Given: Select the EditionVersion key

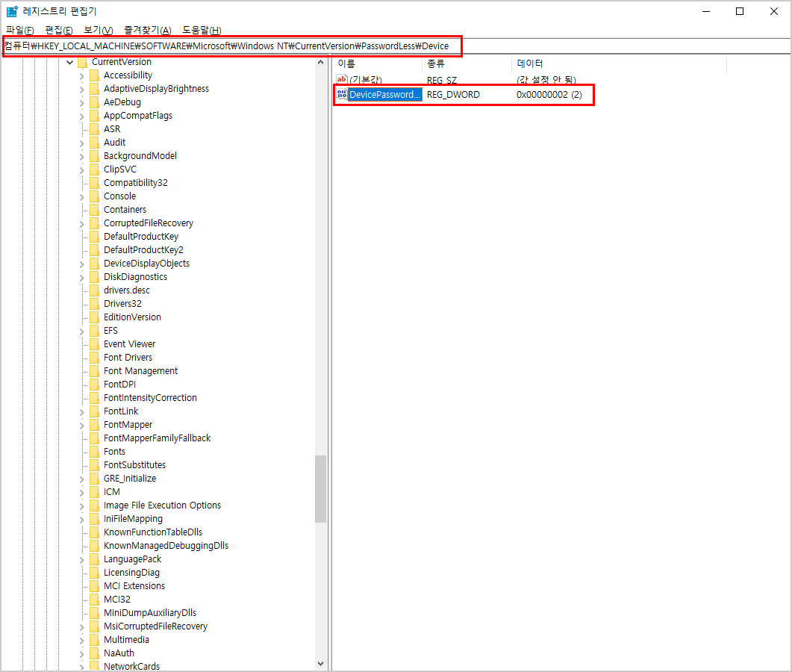Looking at the screenshot, I should click(132, 317).
